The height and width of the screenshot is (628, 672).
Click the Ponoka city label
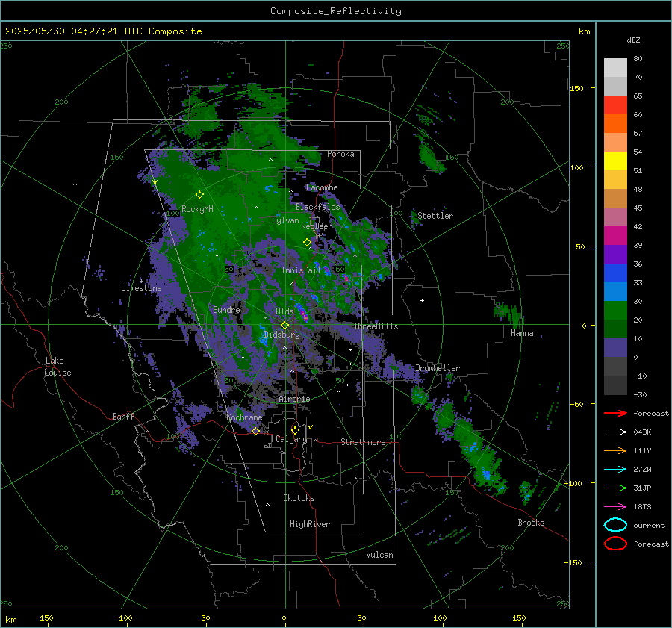coord(340,154)
